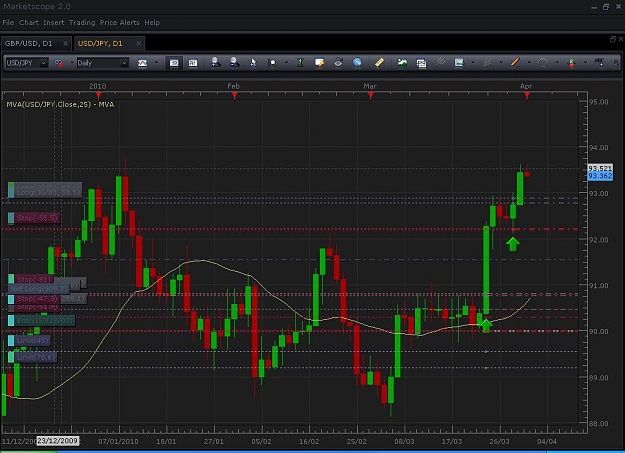This screenshot has height=453, width=625.
Task: Click the ABC text label tool
Action: coord(599,63)
